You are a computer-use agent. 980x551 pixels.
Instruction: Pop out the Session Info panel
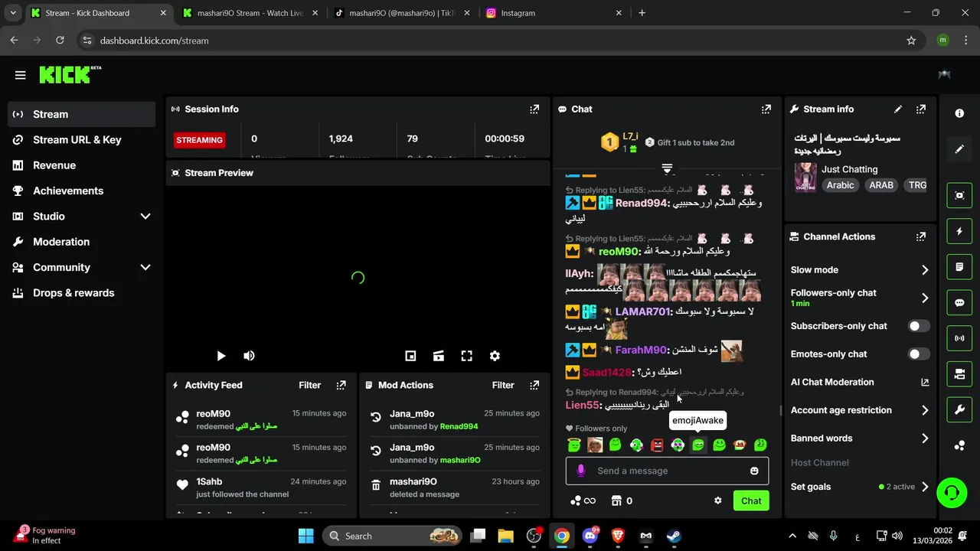coord(534,109)
